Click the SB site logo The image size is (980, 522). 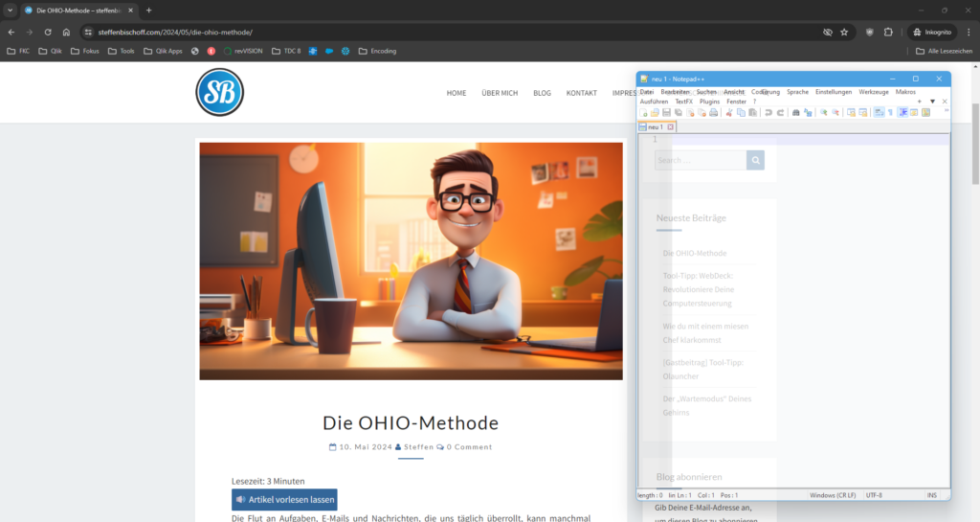point(219,93)
